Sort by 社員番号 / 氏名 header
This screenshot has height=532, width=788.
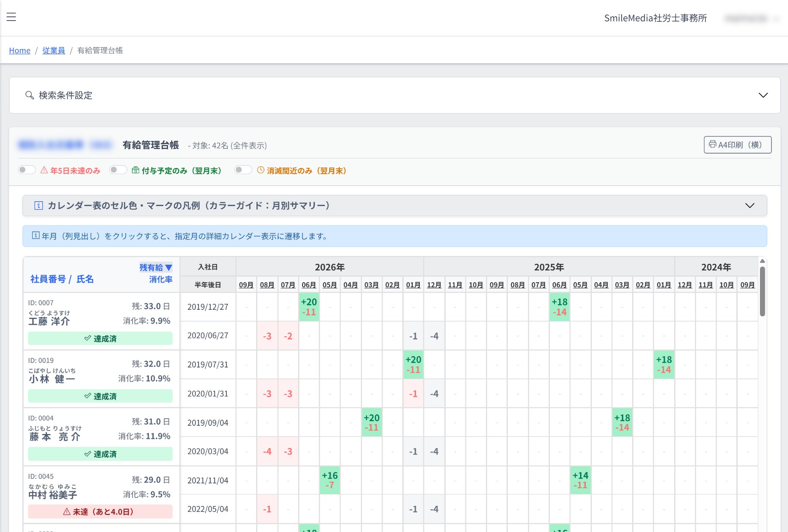click(62, 279)
